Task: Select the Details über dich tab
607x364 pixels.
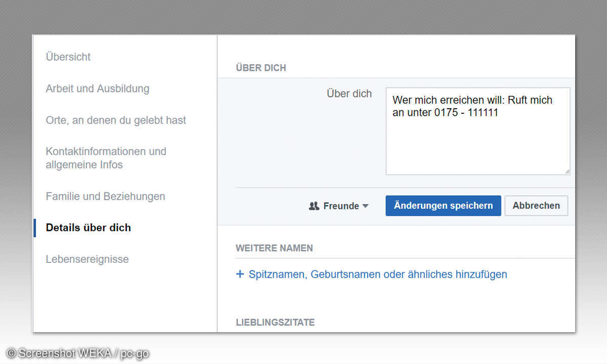Action: [89, 227]
